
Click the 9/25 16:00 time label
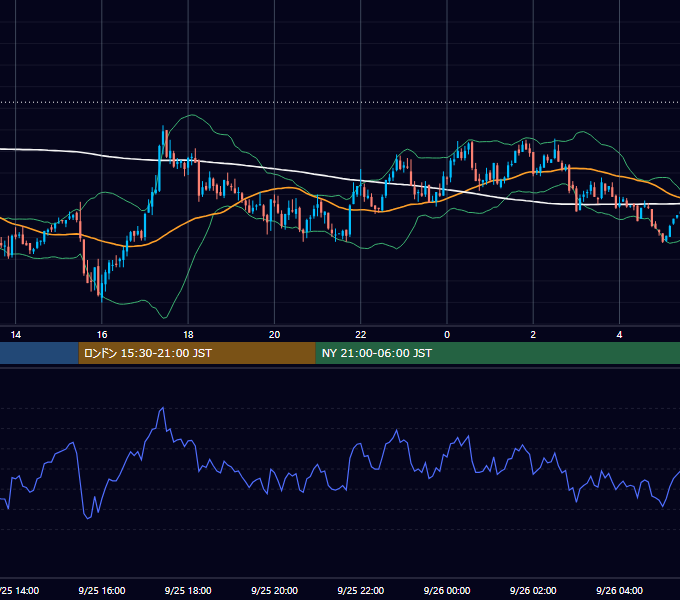pyautogui.click(x=101, y=590)
